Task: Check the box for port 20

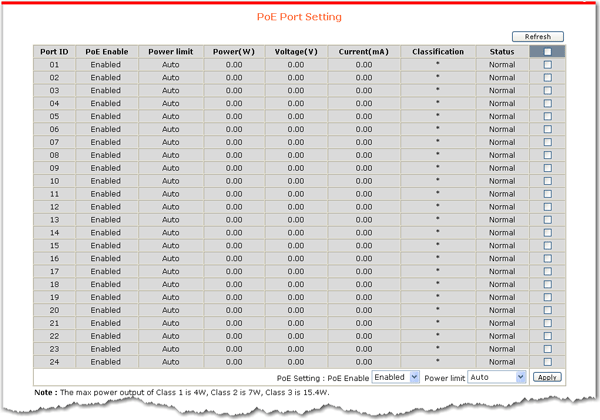Action: click(548, 310)
